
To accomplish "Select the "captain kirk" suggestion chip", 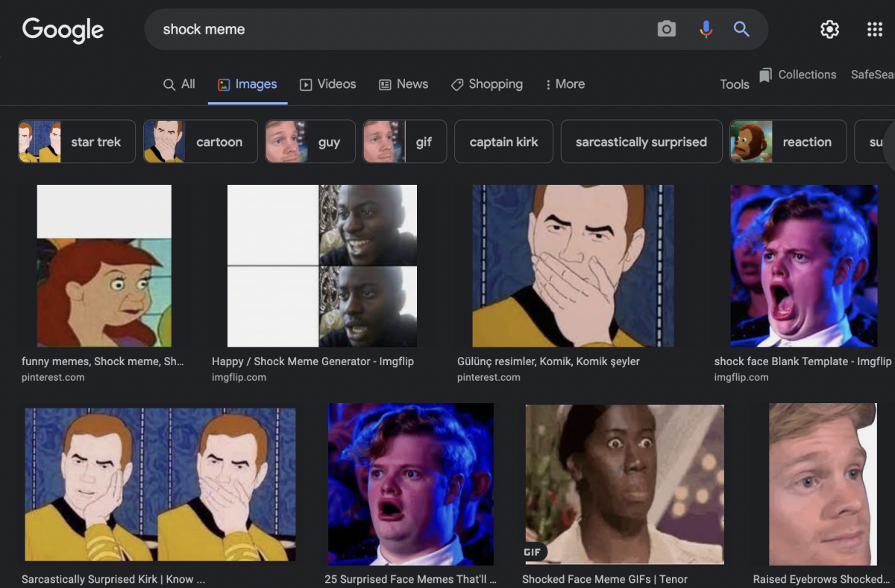I will click(x=503, y=142).
